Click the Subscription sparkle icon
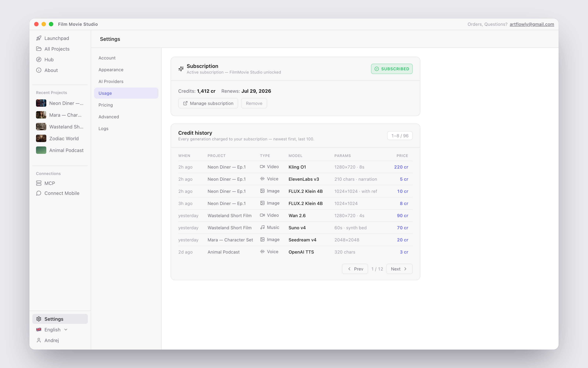The height and width of the screenshot is (368, 588). [x=181, y=69]
